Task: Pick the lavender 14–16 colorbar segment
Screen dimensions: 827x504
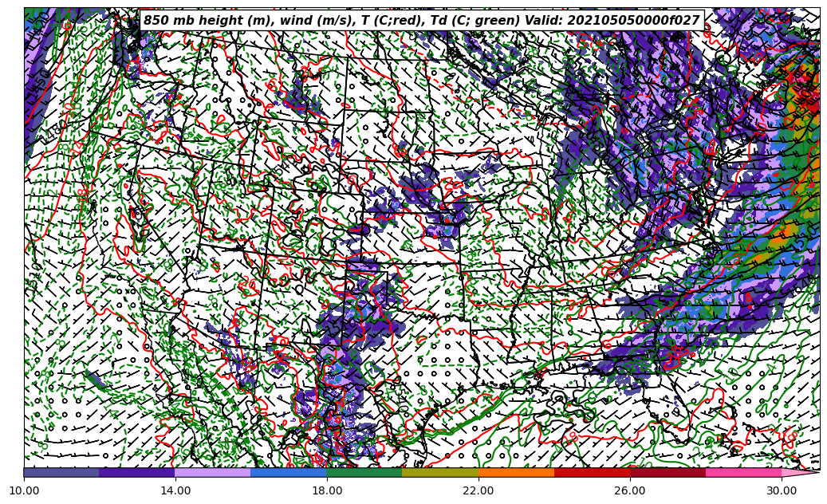Action: [213, 473]
